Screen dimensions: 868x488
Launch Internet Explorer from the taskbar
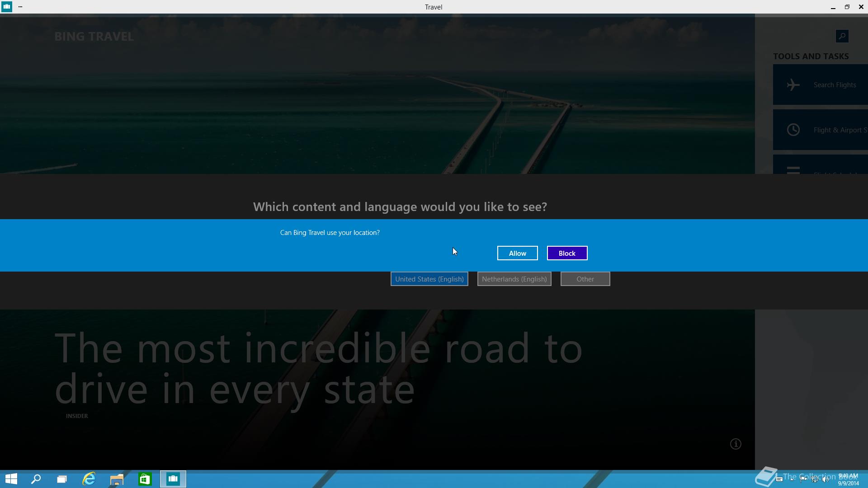(x=89, y=479)
